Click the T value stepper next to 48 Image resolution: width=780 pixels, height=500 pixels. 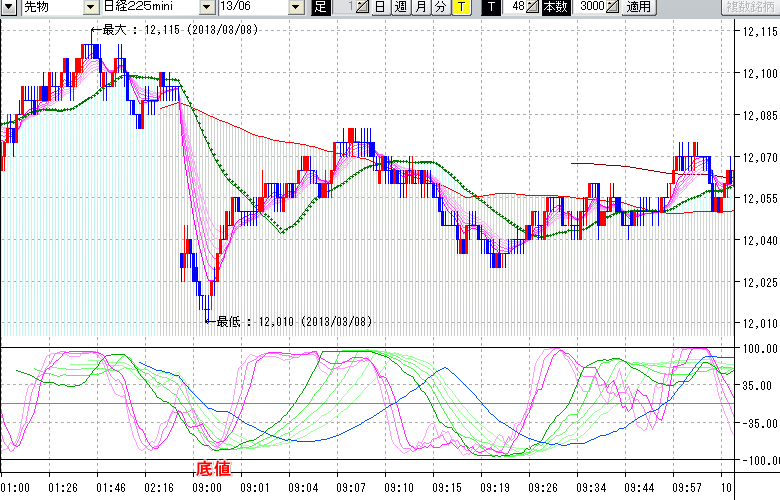pos(534,7)
